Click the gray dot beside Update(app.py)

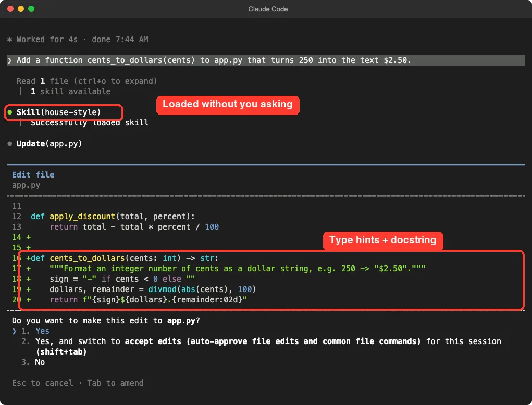(10, 144)
